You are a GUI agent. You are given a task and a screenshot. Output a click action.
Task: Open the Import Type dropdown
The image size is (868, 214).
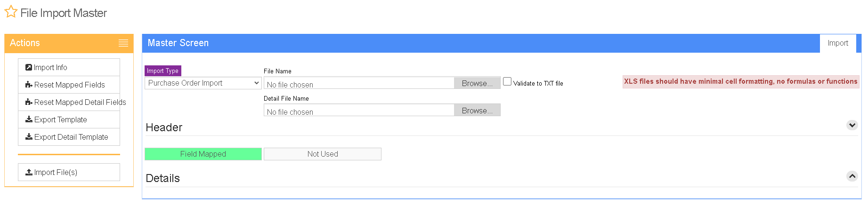tap(203, 83)
